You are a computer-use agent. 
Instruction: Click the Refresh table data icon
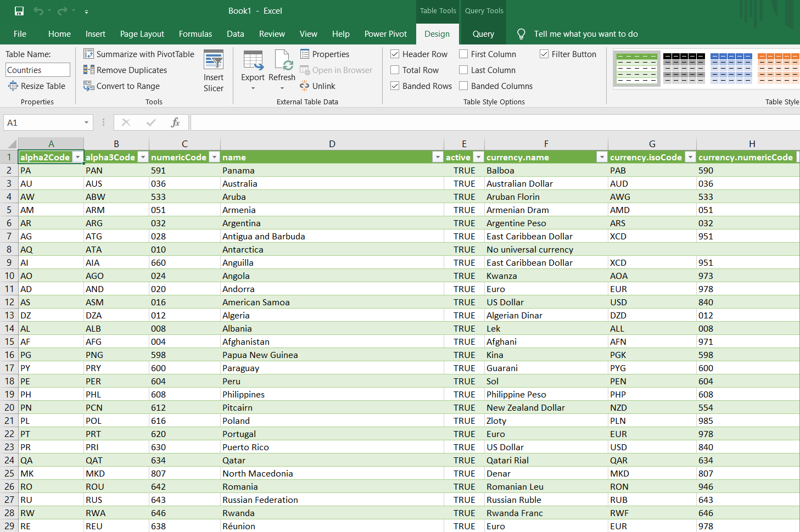282,61
